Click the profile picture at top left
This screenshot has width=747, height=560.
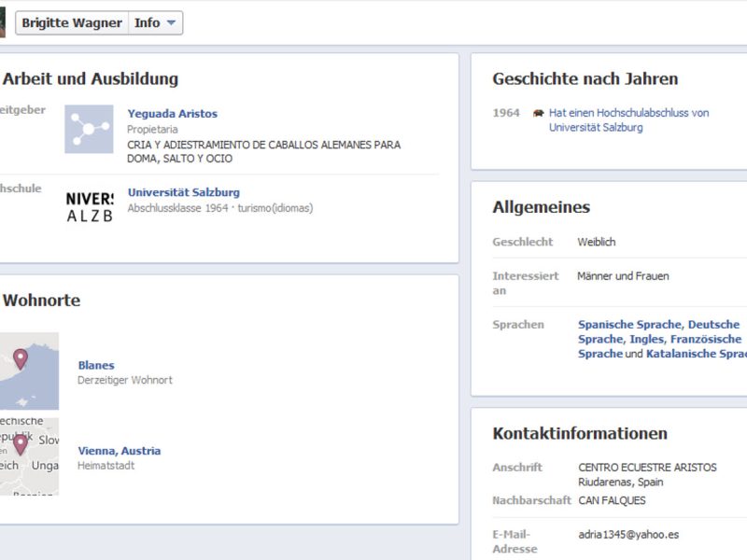pos(3,22)
